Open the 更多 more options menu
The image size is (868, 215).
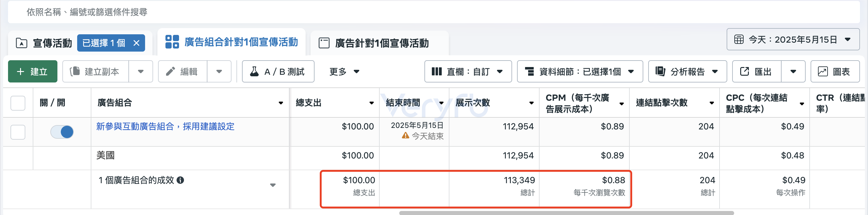click(344, 71)
